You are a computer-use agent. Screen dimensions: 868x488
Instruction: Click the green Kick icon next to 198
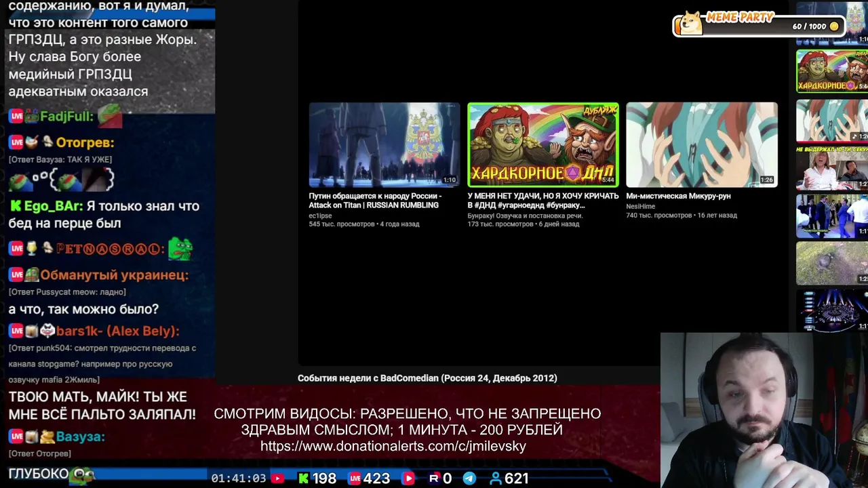(x=303, y=479)
